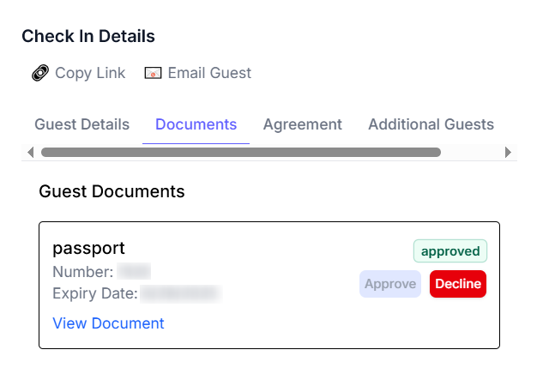The height and width of the screenshot is (392, 537).
Task: Click the empty scrollbar track right of the thumb
Action: pos(472,152)
